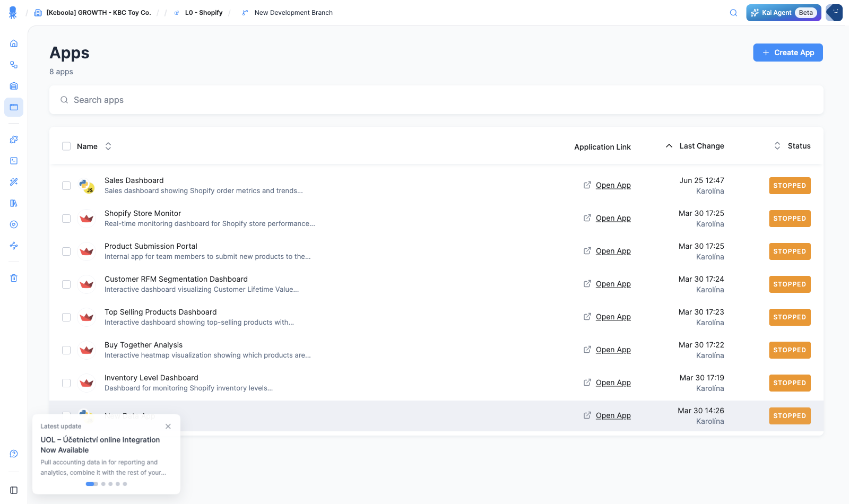
Task: Open the Storage sidebar icon
Action: pyautogui.click(x=14, y=86)
